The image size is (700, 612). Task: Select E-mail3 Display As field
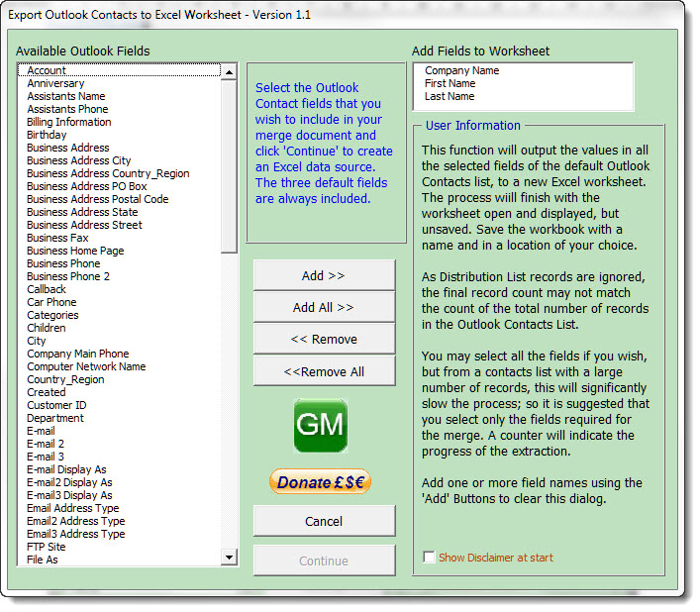pyautogui.click(x=119, y=495)
